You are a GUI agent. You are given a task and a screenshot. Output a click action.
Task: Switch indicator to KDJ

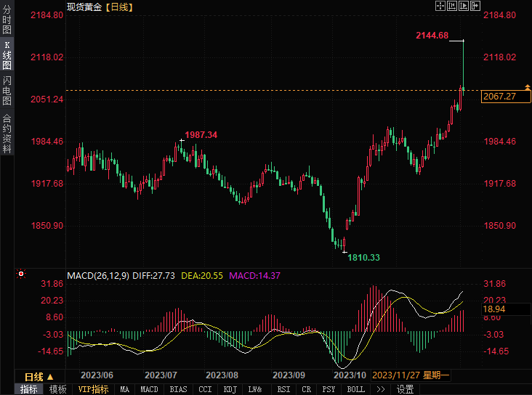pyautogui.click(x=230, y=389)
